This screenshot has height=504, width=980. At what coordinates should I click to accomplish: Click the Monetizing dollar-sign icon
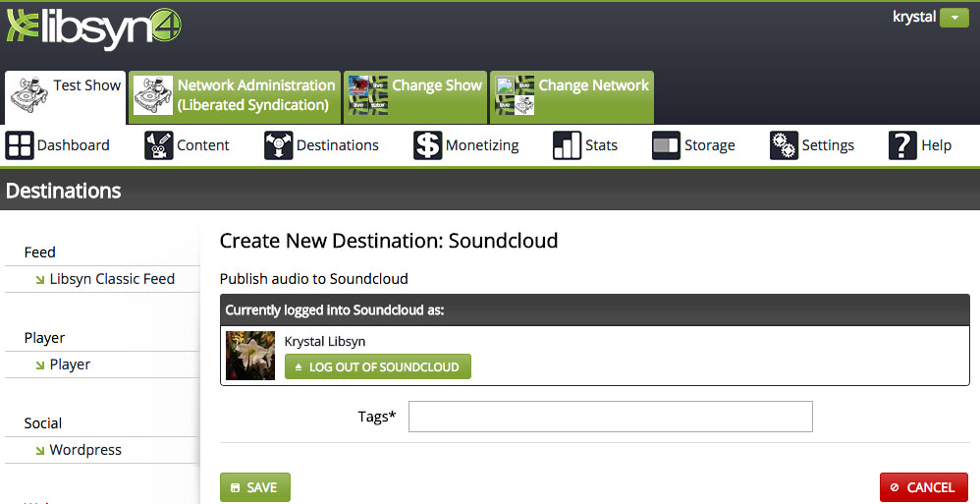click(x=427, y=145)
